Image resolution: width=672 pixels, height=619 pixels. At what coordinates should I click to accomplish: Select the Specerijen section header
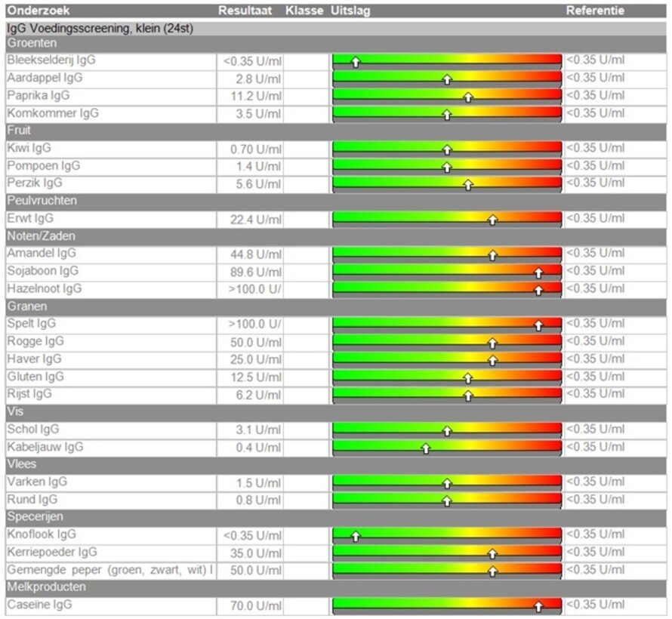click(x=35, y=516)
